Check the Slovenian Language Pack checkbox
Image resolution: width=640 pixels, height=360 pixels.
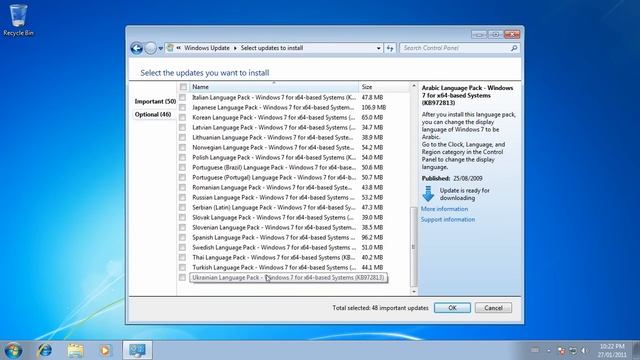[x=182, y=227]
